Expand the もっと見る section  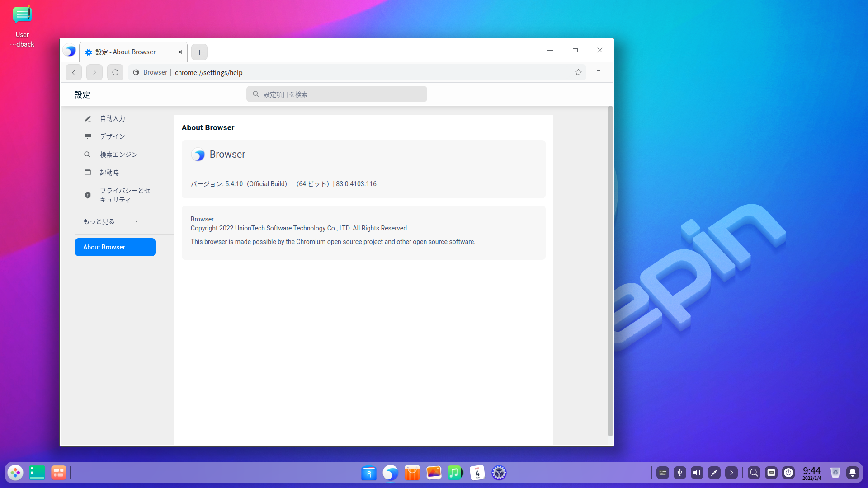pyautogui.click(x=111, y=221)
